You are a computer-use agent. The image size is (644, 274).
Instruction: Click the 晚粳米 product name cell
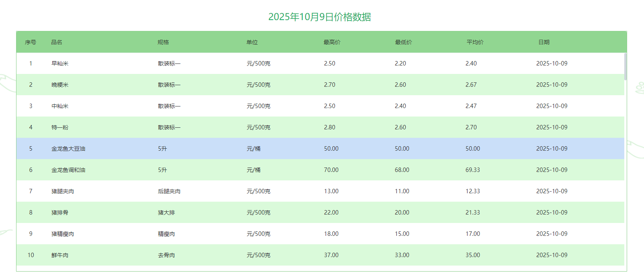pyautogui.click(x=60, y=85)
